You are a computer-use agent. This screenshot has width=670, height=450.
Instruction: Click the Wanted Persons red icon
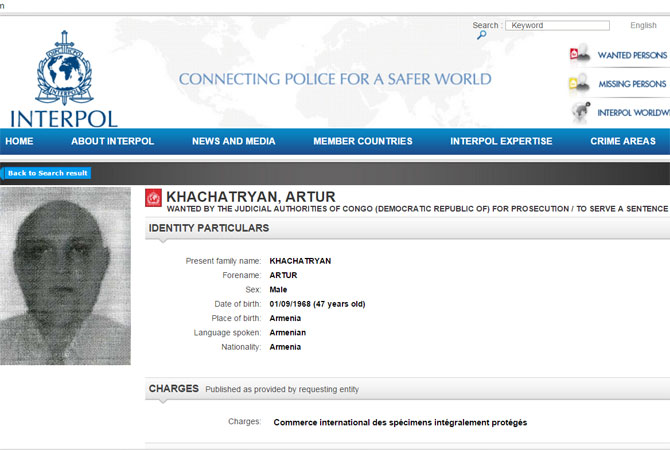[x=580, y=54]
